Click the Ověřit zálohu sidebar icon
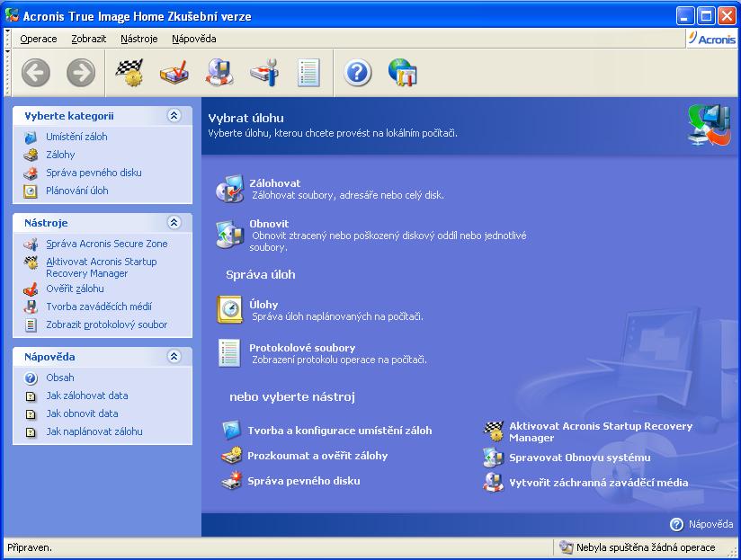741x560 pixels. [31, 289]
